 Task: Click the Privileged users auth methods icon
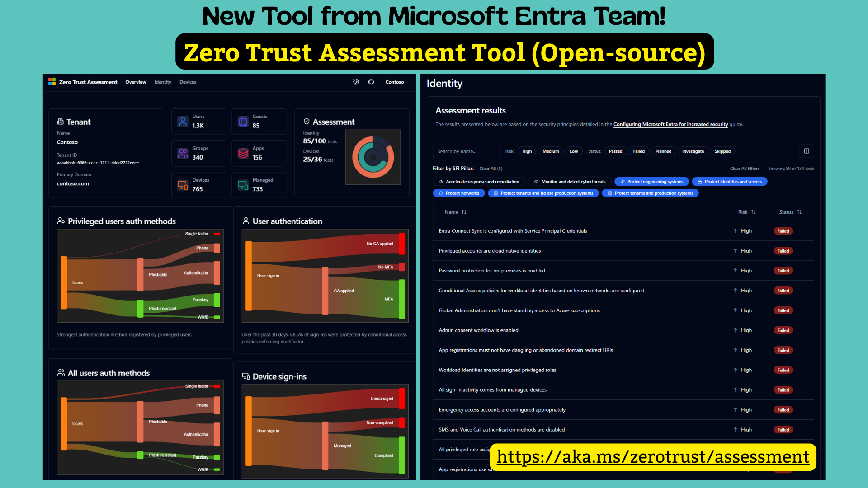61,221
